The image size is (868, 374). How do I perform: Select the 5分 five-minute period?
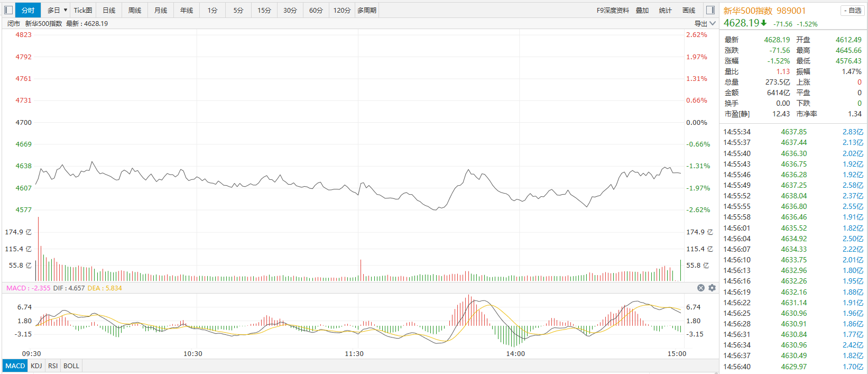click(x=238, y=10)
